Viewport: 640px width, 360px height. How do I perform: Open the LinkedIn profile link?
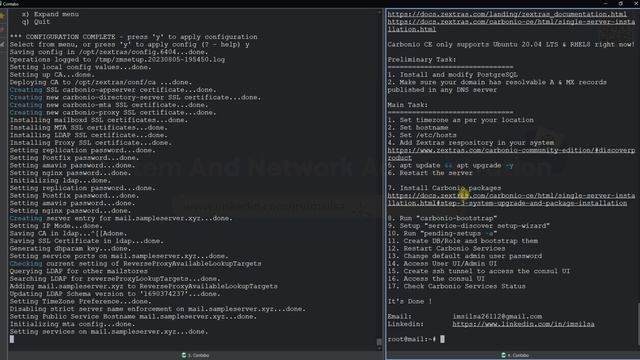click(x=523, y=324)
